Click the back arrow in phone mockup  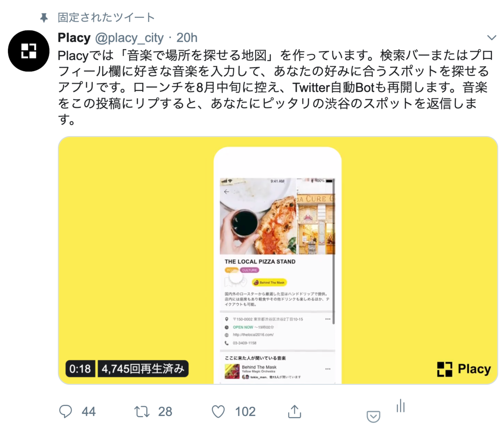pyautogui.click(x=226, y=192)
